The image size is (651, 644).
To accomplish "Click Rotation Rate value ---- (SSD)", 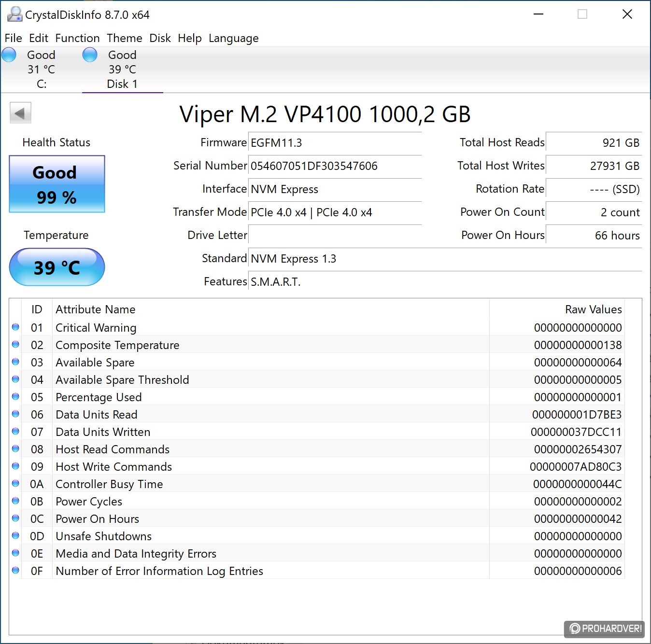I will click(x=594, y=189).
